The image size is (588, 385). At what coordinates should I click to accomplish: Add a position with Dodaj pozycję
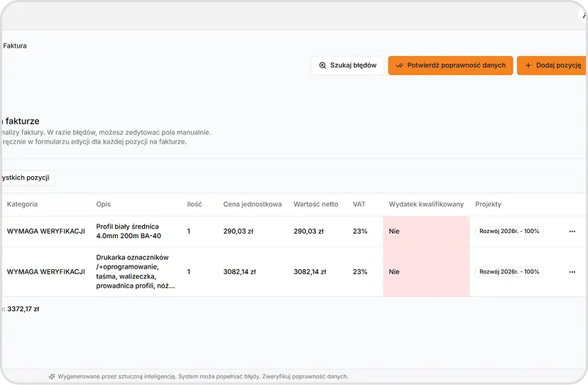coord(552,65)
